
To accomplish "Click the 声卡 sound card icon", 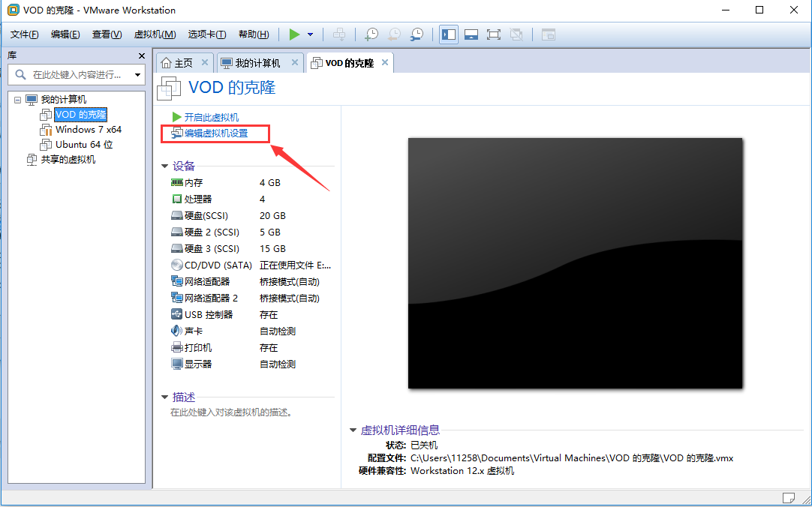I will coord(176,331).
